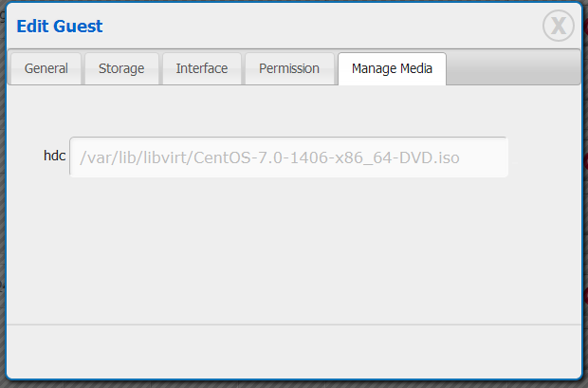The height and width of the screenshot is (388, 588).
Task: Open the Storage tab
Action: pos(121,68)
